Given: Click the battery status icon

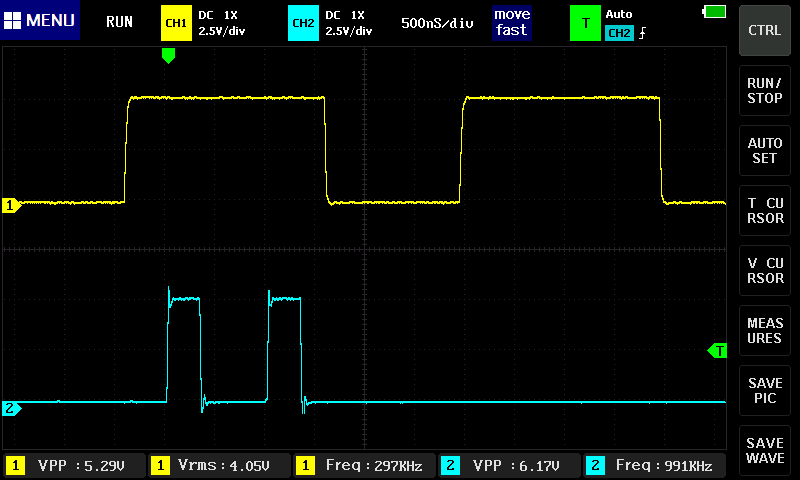Looking at the screenshot, I should coord(715,12).
